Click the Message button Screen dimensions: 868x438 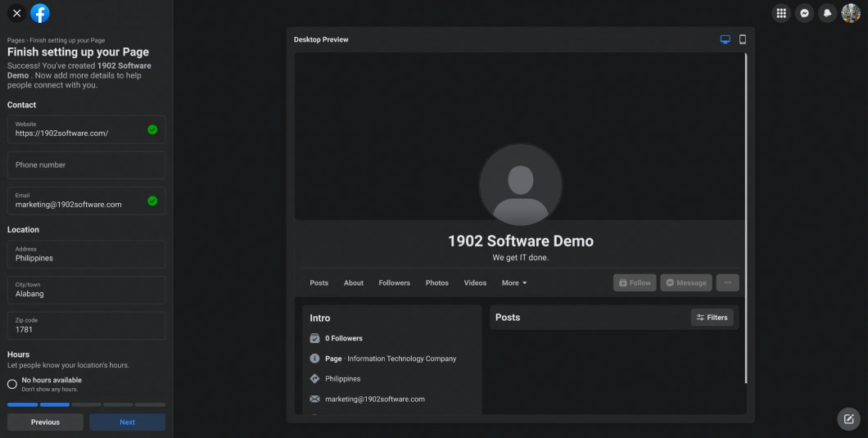[686, 282]
